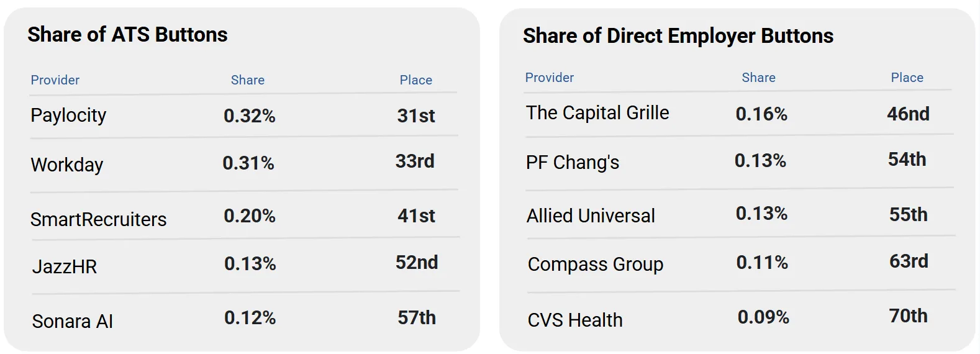Open the Allied Universal entry
The height and width of the screenshot is (354, 980).
coord(591,216)
